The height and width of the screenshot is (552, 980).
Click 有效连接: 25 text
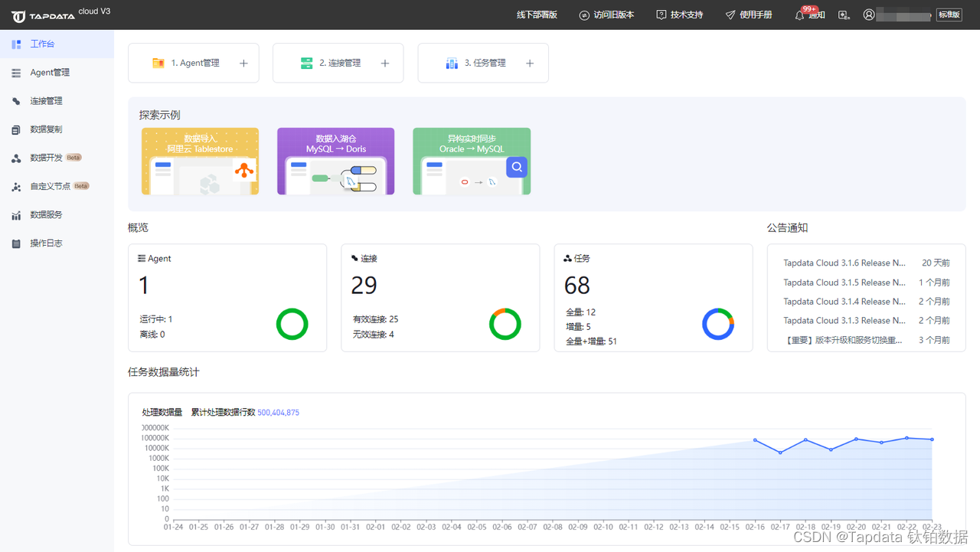(x=375, y=319)
